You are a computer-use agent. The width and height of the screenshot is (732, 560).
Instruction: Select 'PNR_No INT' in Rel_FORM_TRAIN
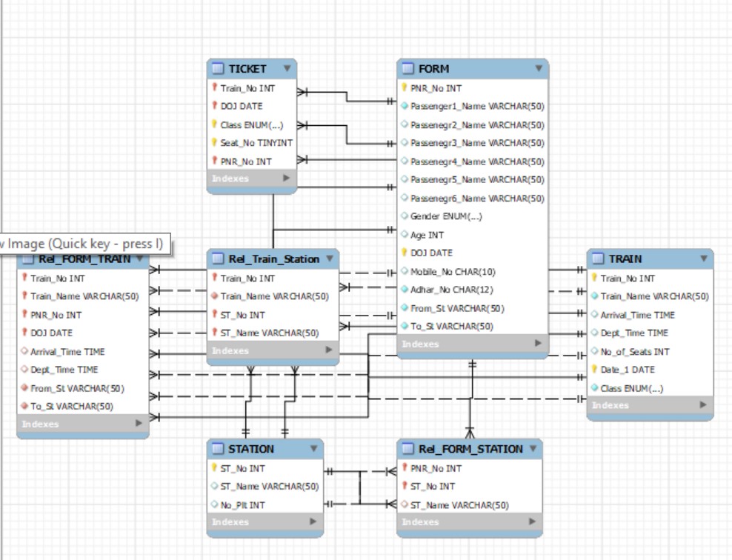click(x=56, y=315)
